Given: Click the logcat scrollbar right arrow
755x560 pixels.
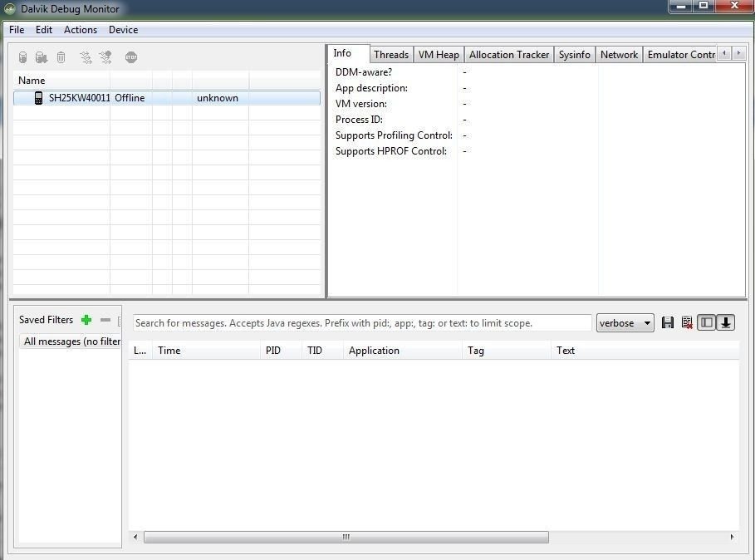Looking at the screenshot, I should pos(733,537).
